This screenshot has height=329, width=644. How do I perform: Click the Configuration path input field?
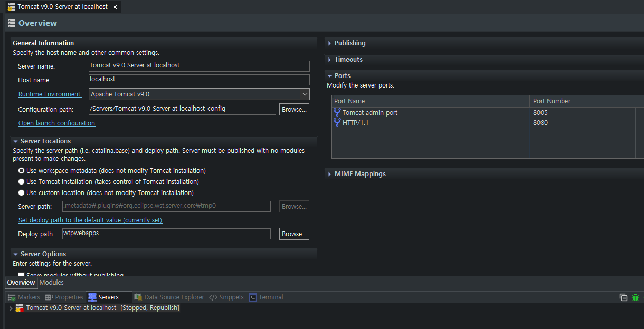coord(182,109)
